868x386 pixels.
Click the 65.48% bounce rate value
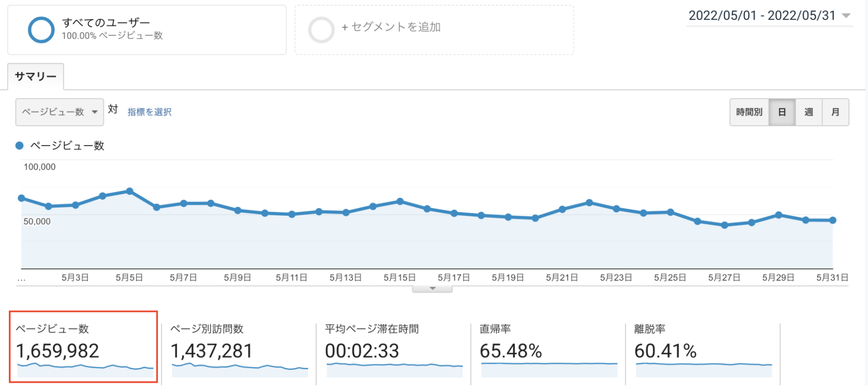click(511, 351)
